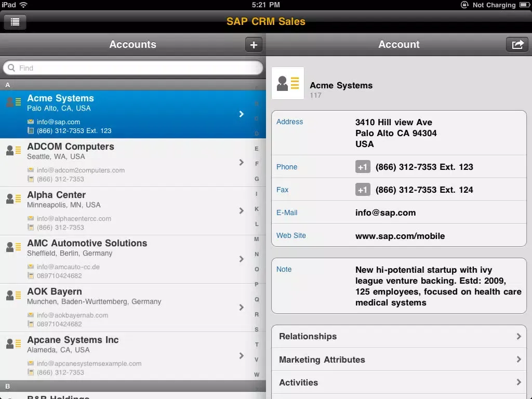Click the magnifier icon in Find field
Image resolution: width=532 pixels, height=399 pixels.
pos(11,68)
